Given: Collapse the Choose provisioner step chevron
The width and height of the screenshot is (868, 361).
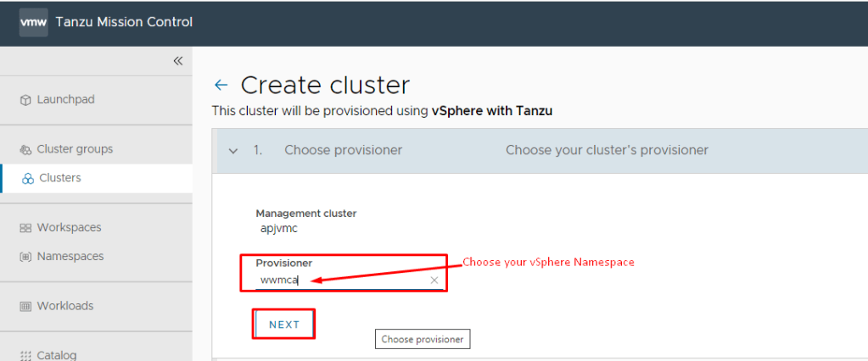Looking at the screenshot, I should tap(233, 151).
